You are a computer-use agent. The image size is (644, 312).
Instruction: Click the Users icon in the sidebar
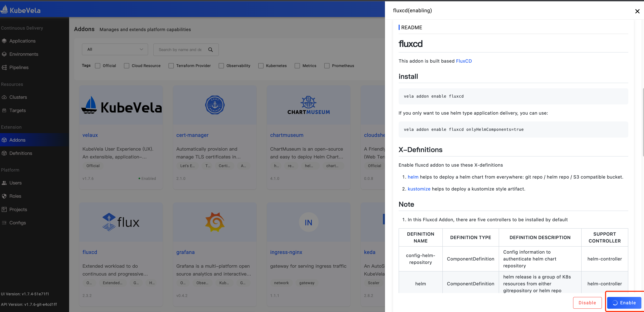click(x=4, y=183)
